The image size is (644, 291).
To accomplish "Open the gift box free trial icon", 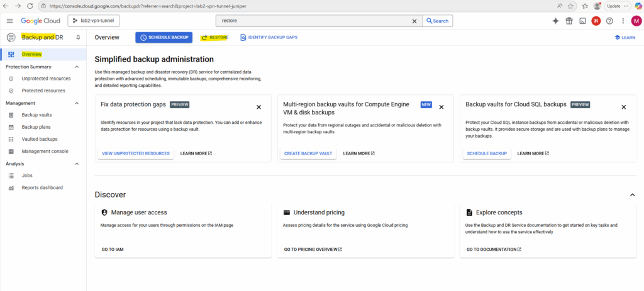I will pyautogui.click(x=569, y=21).
